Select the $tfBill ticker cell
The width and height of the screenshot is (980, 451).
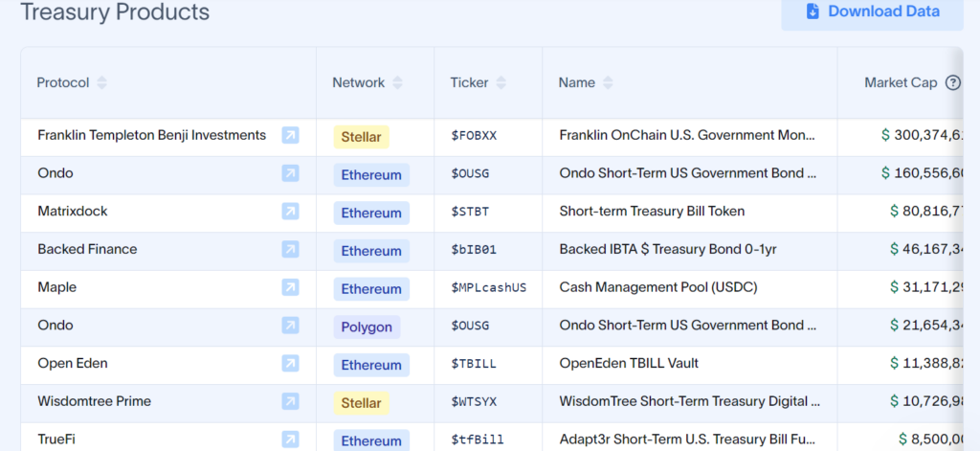click(478, 440)
